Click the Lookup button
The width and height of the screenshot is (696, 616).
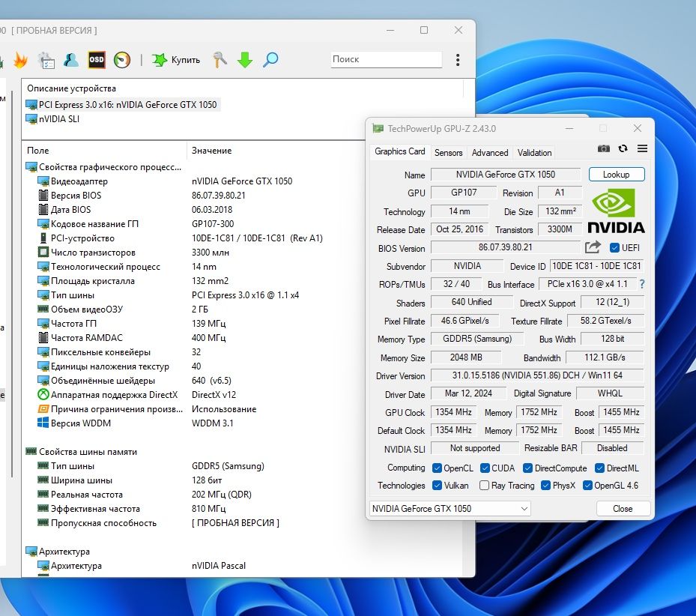617,175
